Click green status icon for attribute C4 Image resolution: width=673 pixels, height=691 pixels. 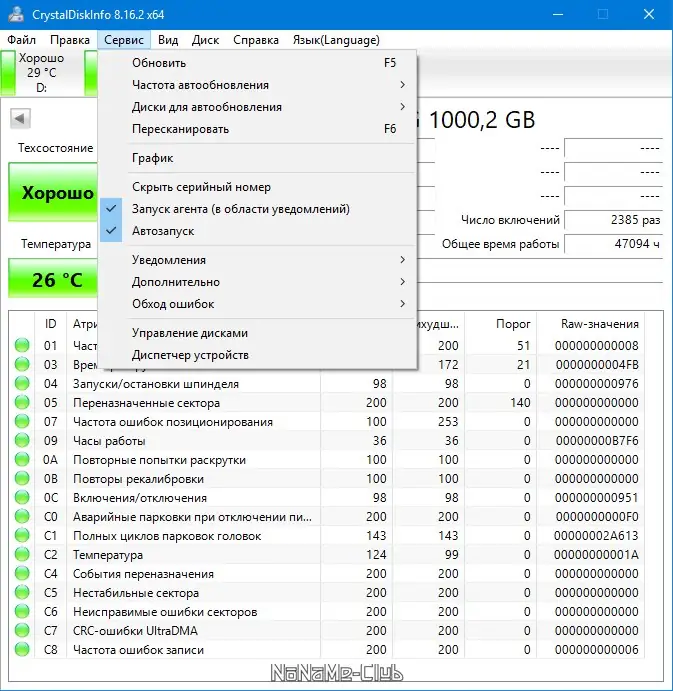pyautogui.click(x=22, y=573)
